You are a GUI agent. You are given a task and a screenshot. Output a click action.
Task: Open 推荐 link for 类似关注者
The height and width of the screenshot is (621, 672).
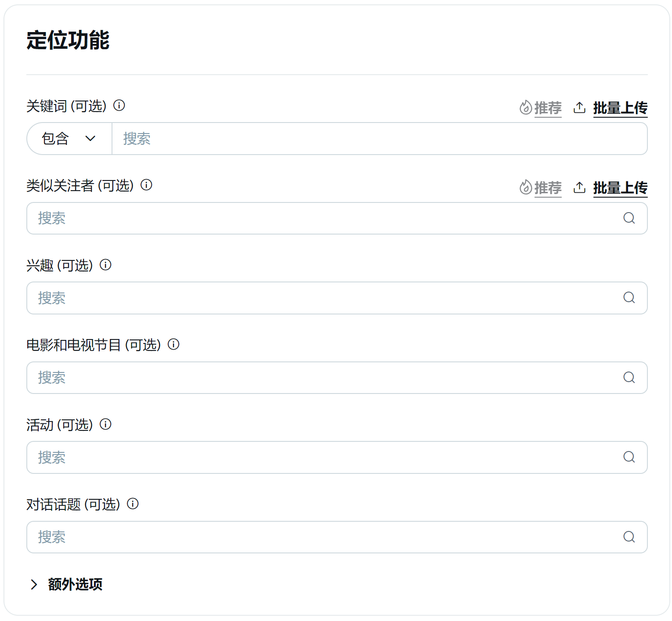click(548, 188)
